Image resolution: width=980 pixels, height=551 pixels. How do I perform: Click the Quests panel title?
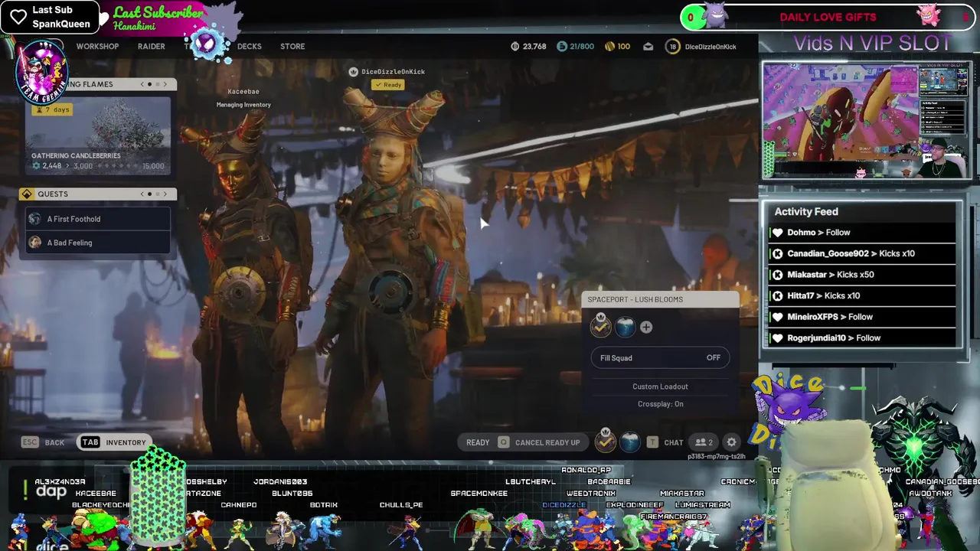pos(53,194)
